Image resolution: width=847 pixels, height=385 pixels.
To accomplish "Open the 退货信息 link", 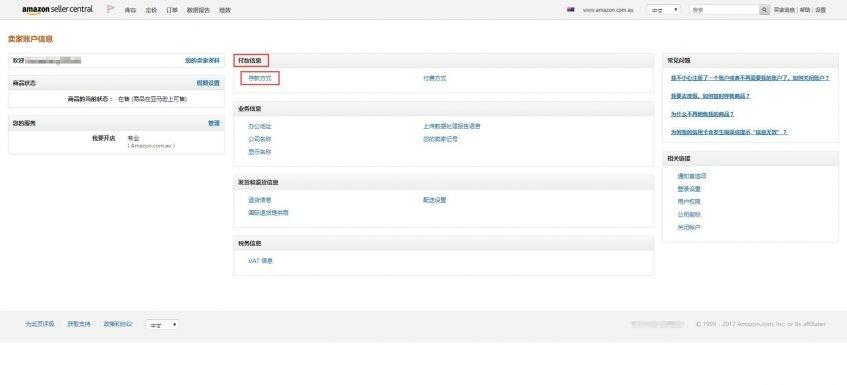I will pyautogui.click(x=260, y=200).
